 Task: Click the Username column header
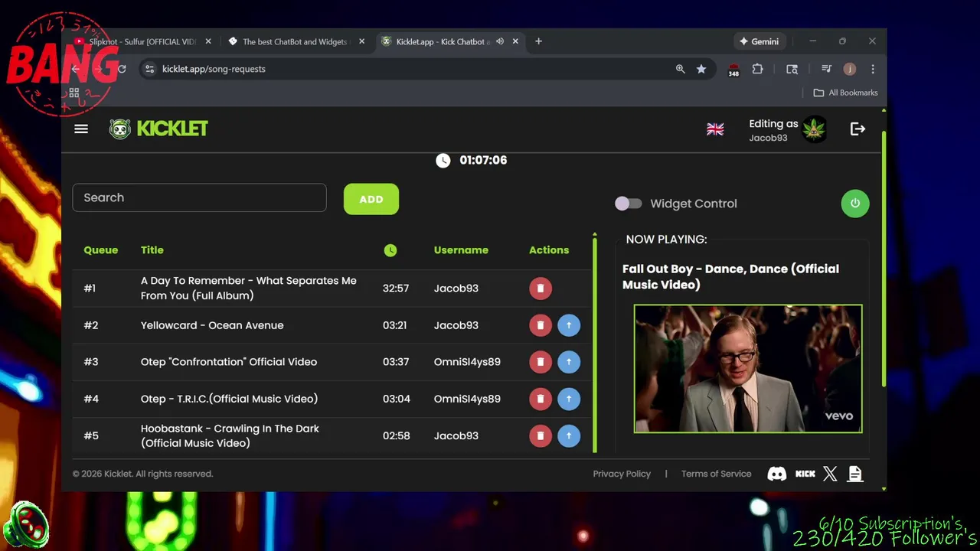(x=461, y=250)
